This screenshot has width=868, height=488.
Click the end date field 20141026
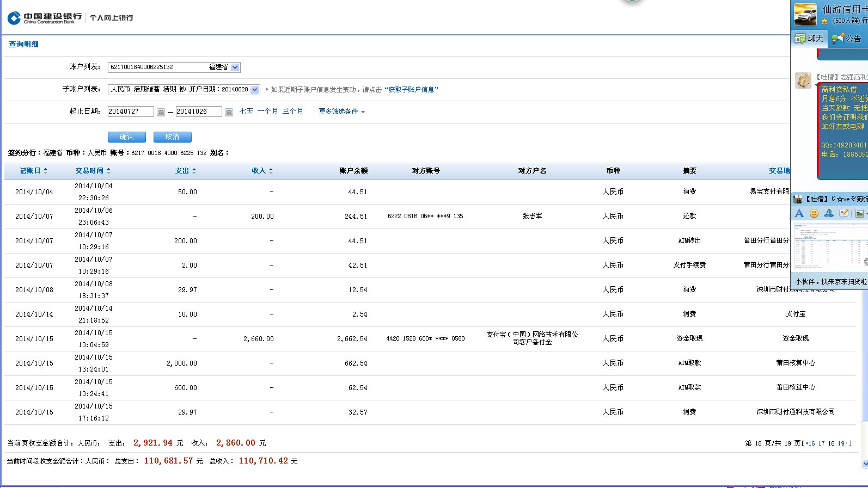[x=199, y=112]
